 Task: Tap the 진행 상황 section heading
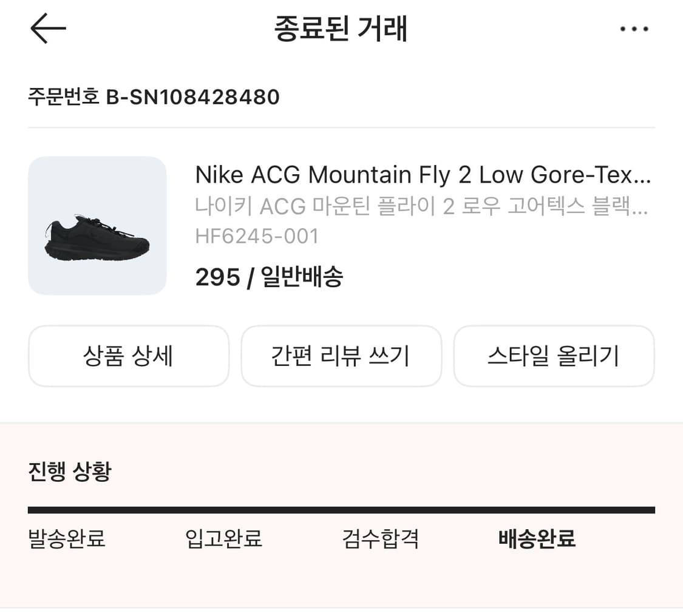(x=70, y=472)
